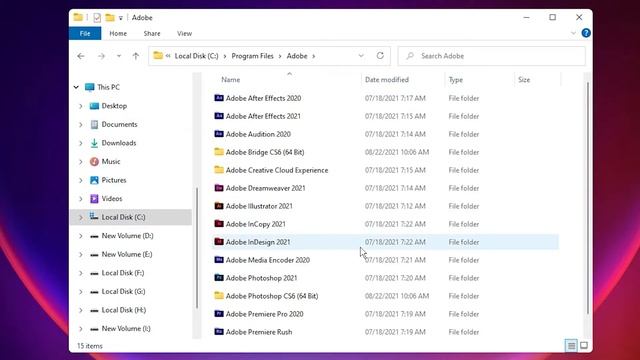
Task: Click the Search Adobe input field
Action: click(492, 56)
